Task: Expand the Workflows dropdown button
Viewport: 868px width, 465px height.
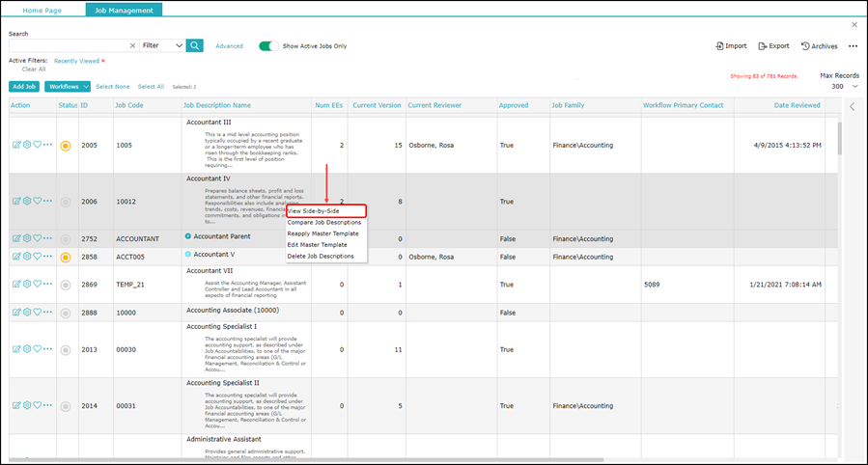Action: [x=68, y=87]
